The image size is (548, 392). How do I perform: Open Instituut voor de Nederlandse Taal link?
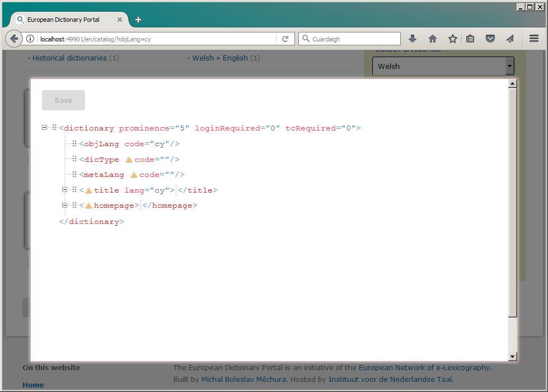click(x=390, y=380)
